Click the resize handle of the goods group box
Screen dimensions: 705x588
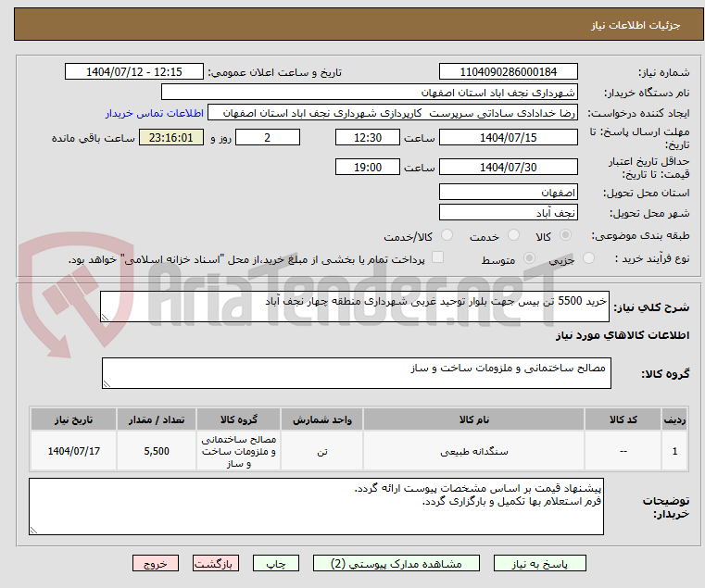coord(107,384)
